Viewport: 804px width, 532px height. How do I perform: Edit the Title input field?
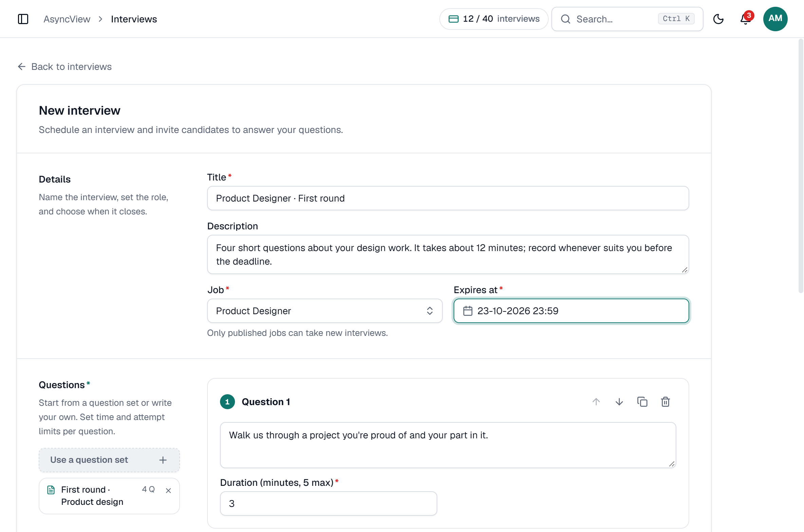point(448,198)
